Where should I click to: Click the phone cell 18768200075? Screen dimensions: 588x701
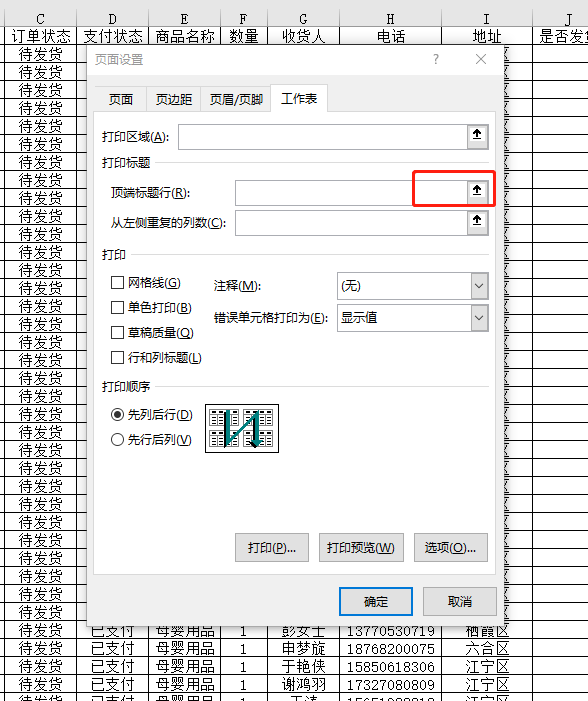pyautogui.click(x=390, y=648)
